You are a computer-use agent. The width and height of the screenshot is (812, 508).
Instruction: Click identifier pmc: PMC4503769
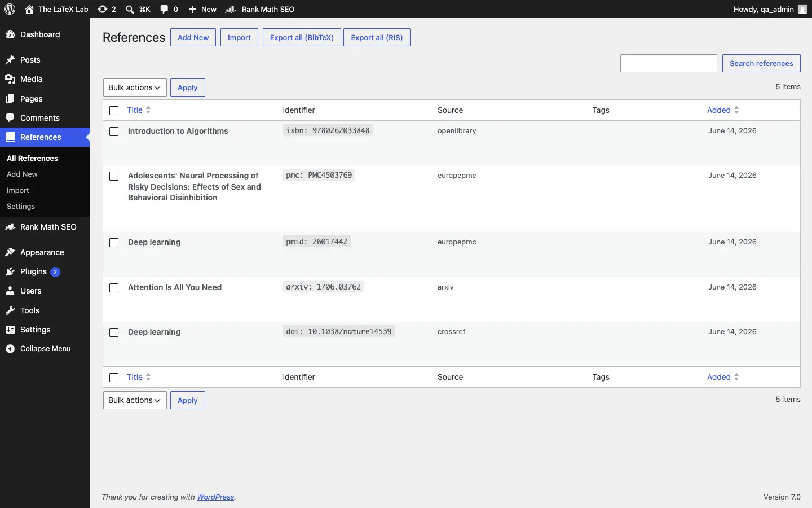click(x=319, y=175)
